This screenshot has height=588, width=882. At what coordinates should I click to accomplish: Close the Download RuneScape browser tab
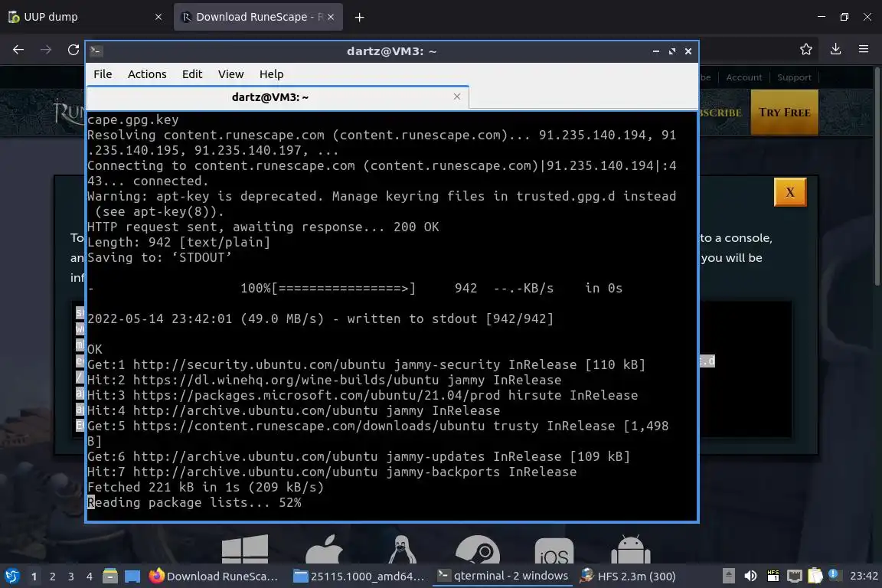click(x=331, y=17)
